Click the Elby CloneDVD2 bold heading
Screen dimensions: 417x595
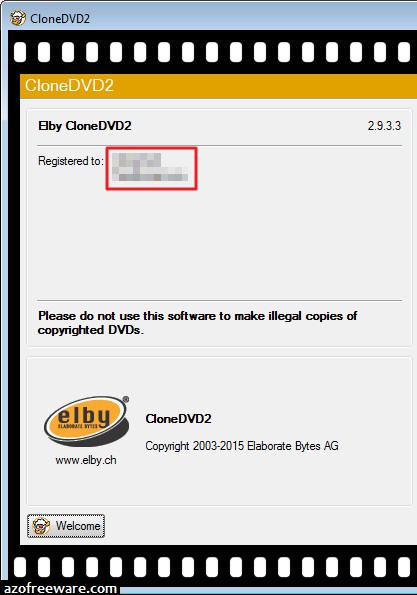click(x=85, y=126)
